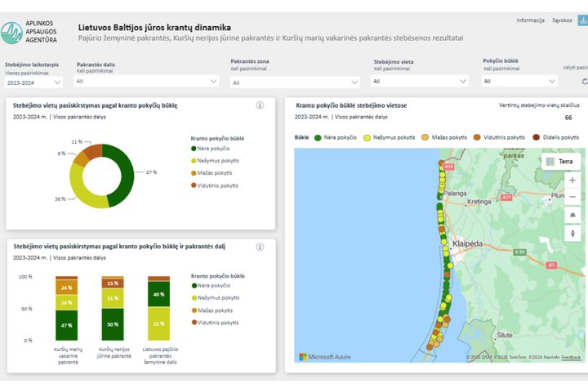Click the map pitch control icon

tap(572, 215)
